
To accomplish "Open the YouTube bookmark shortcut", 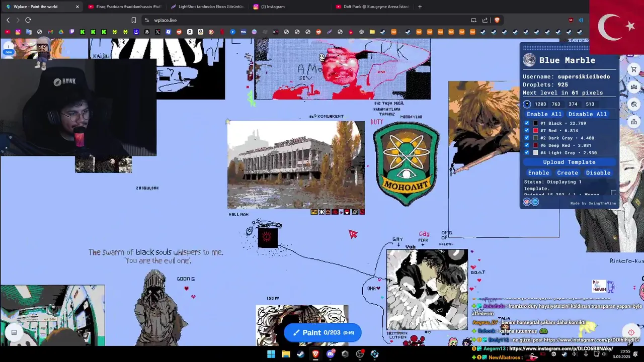I will coord(8,32).
